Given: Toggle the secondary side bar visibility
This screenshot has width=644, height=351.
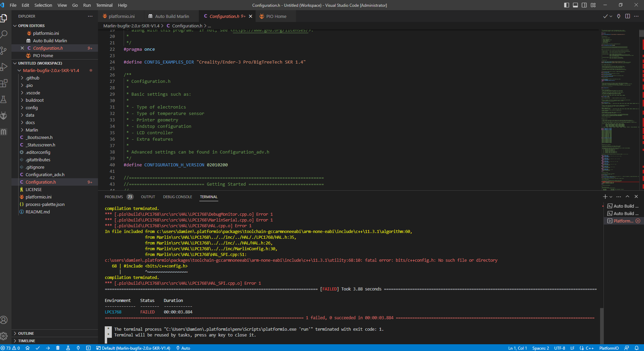Looking at the screenshot, I should point(584,5).
